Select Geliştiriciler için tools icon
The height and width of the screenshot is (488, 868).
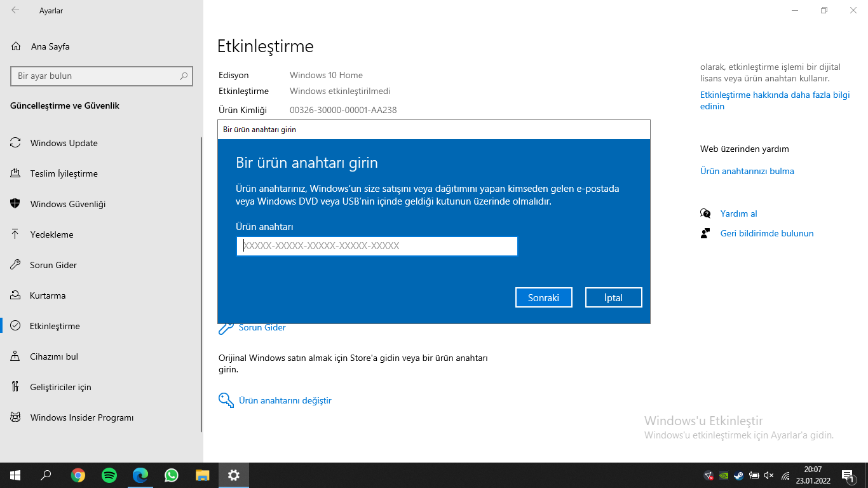click(15, 387)
